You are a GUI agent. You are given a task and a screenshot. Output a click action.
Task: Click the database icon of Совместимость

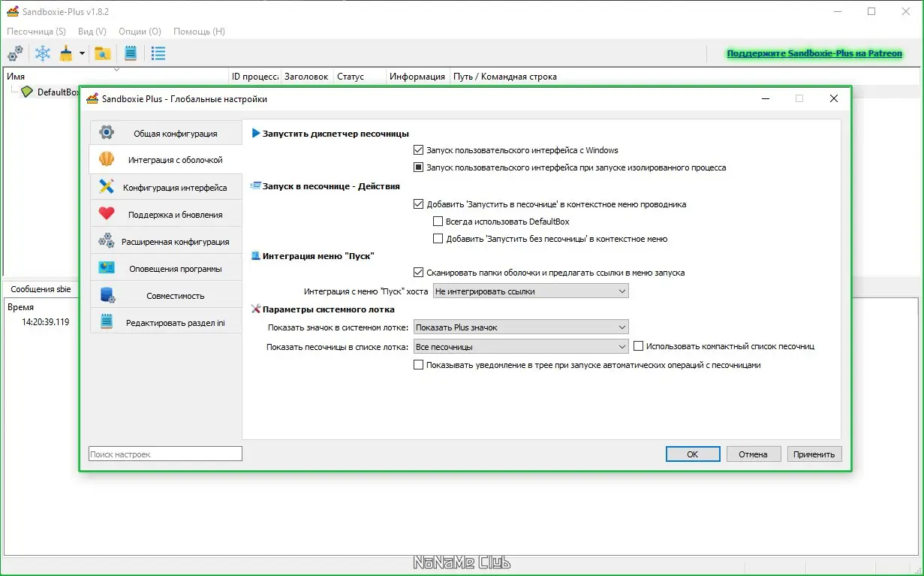click(x=107, y=295)
